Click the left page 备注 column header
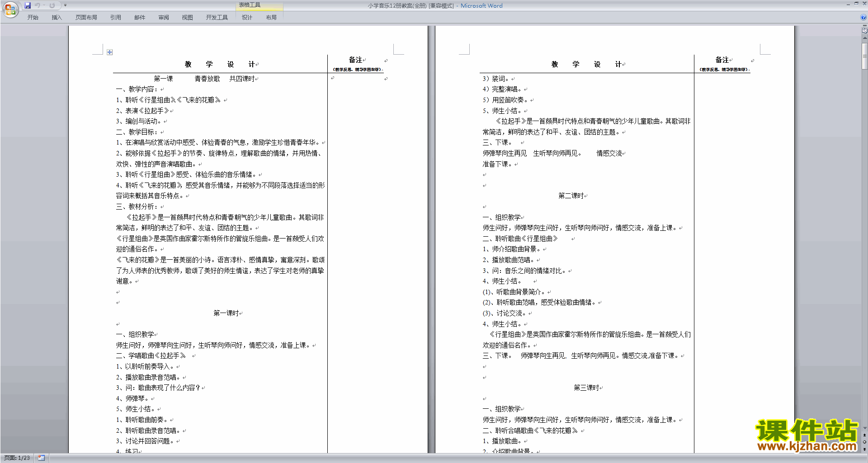Viewport: 868px width, 463px height. 356,60
